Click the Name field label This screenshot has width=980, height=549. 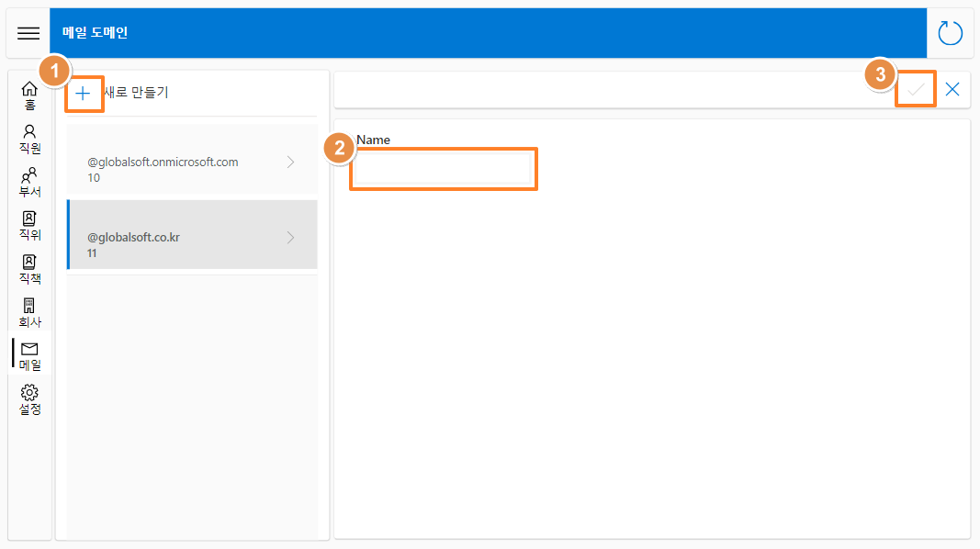[373, 140]
